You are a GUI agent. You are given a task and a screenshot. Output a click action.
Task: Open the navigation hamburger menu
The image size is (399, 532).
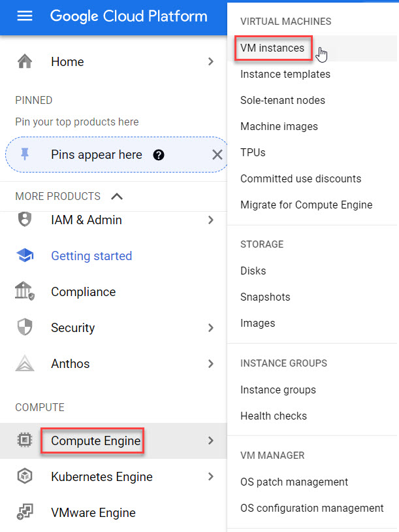[x=25, y=16]
